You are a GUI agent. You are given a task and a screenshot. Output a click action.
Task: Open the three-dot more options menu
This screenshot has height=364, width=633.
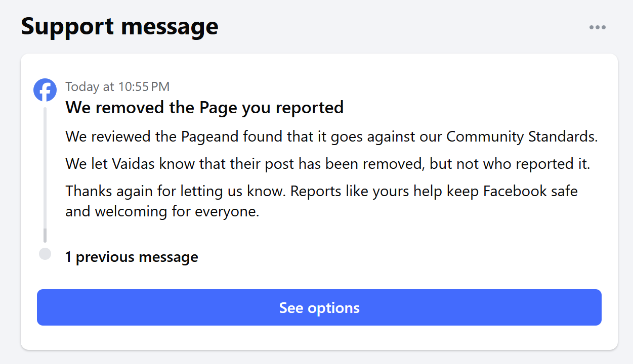[x=597, y=27]
